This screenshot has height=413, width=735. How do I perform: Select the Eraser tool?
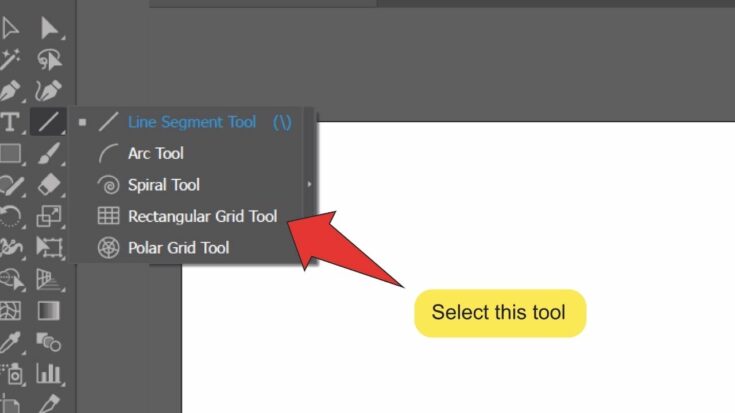click(x=49, y=185)
